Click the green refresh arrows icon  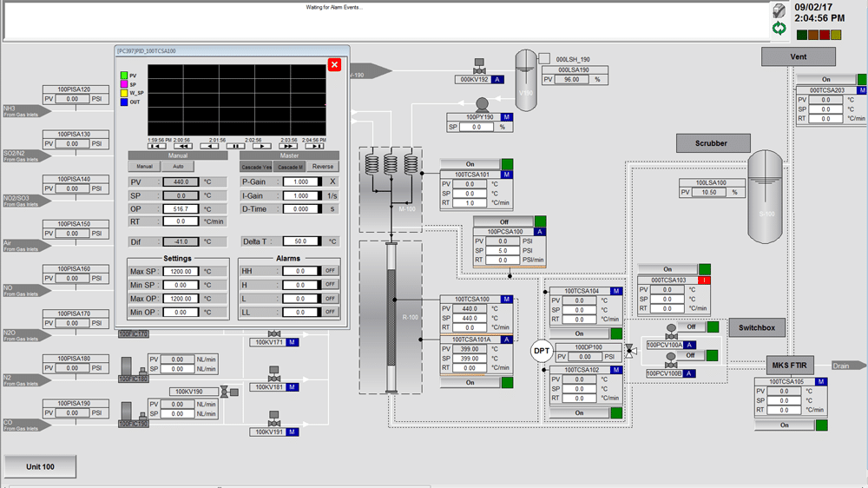[x=779, y=29]
